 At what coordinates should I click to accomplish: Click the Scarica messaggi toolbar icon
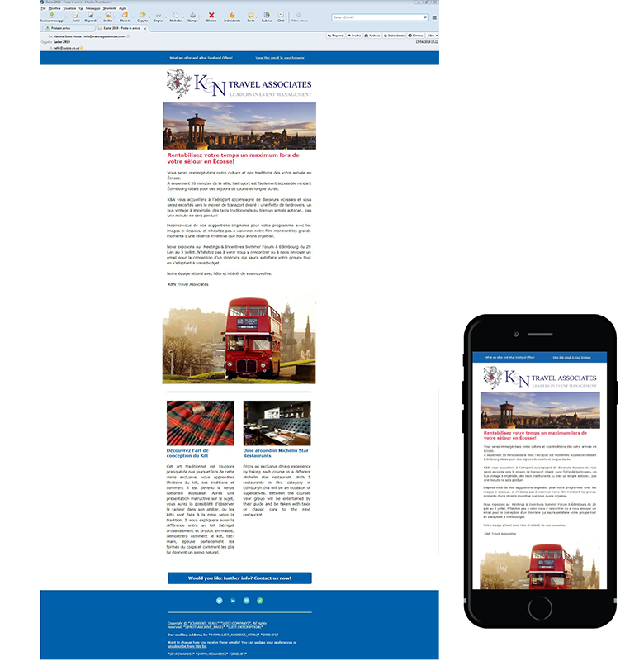pos(50,16)
